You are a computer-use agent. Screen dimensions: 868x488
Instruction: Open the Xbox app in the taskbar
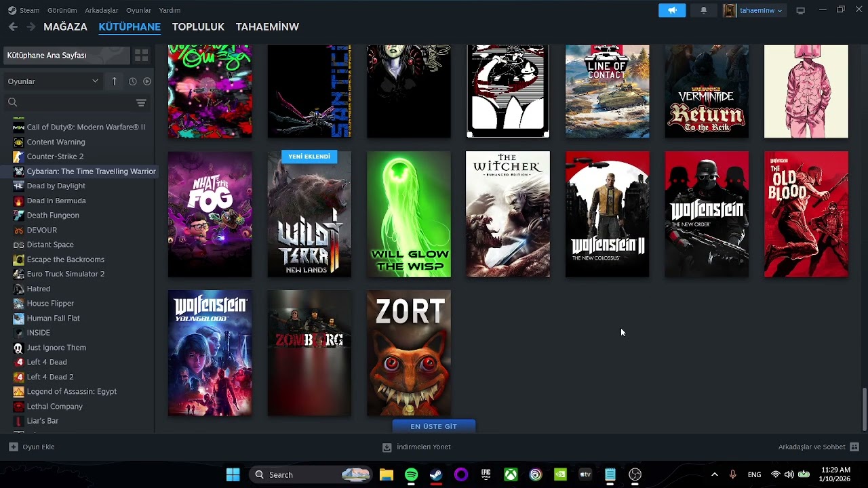point(511,474)
